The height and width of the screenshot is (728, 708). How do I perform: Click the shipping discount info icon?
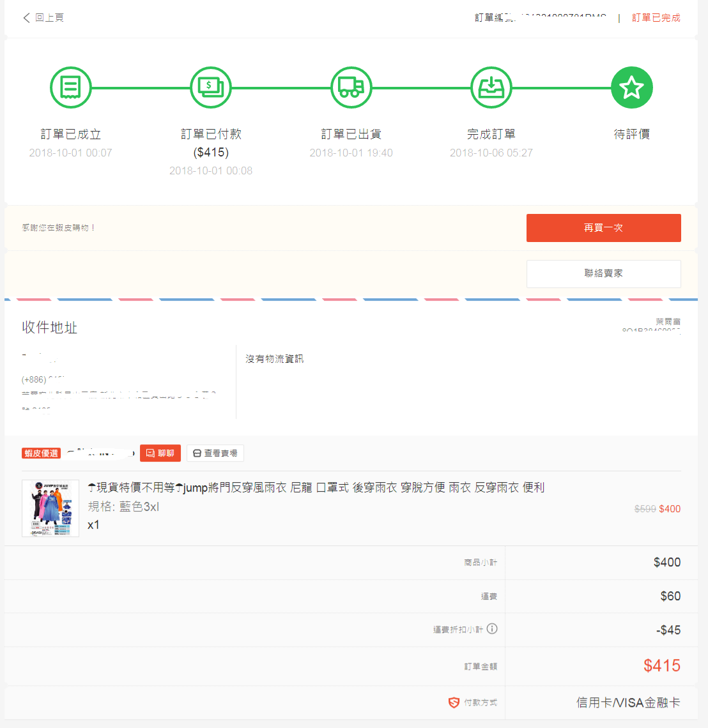(x=492, y=629)
